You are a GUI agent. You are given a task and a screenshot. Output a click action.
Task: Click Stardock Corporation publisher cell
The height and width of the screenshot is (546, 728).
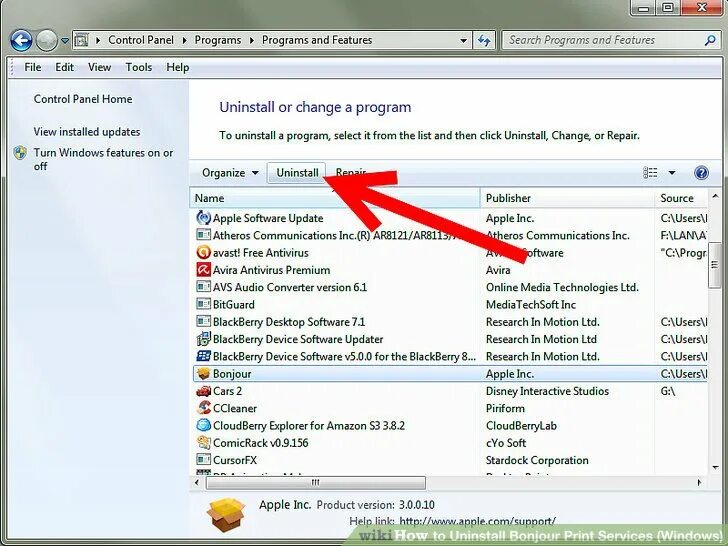click(537, 460)
